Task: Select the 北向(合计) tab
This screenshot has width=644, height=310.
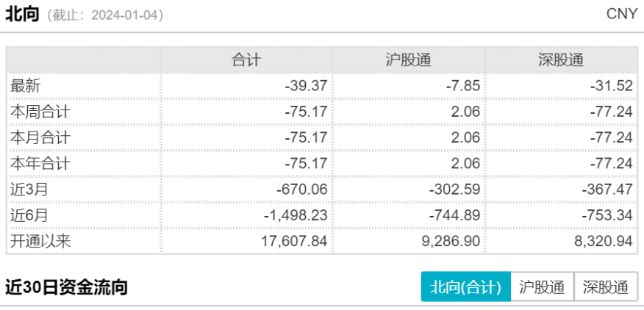Action: (466, 287)
